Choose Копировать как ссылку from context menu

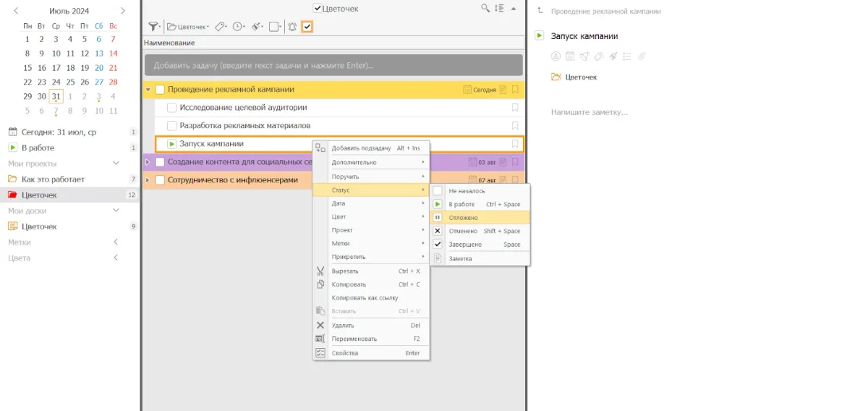point(365,297)
